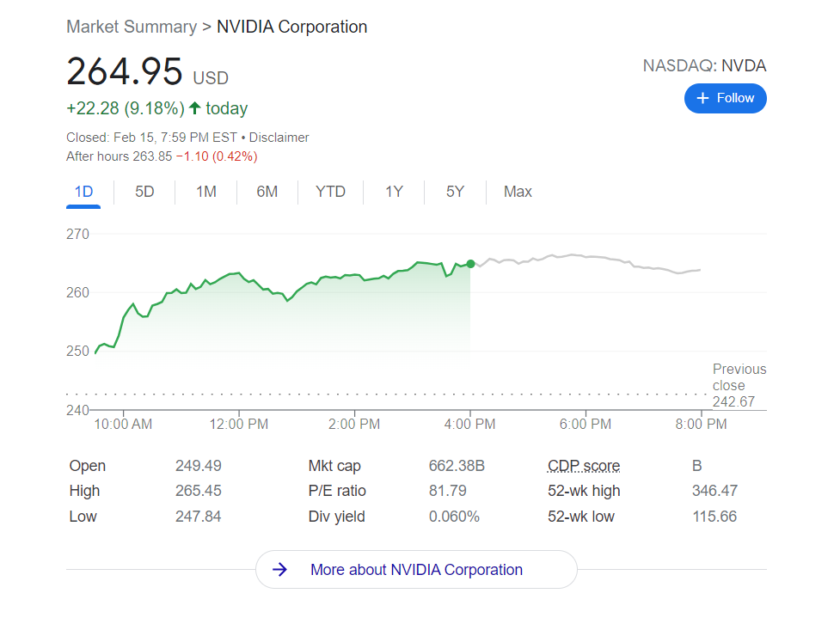Select the Max time range tab

[518, 192]
